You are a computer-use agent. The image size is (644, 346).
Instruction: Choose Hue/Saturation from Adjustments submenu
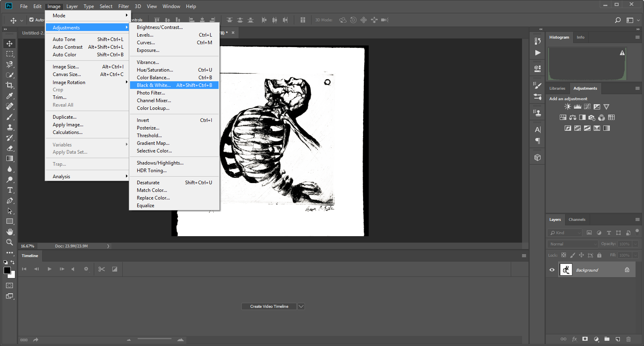click(x=174, y=70)
